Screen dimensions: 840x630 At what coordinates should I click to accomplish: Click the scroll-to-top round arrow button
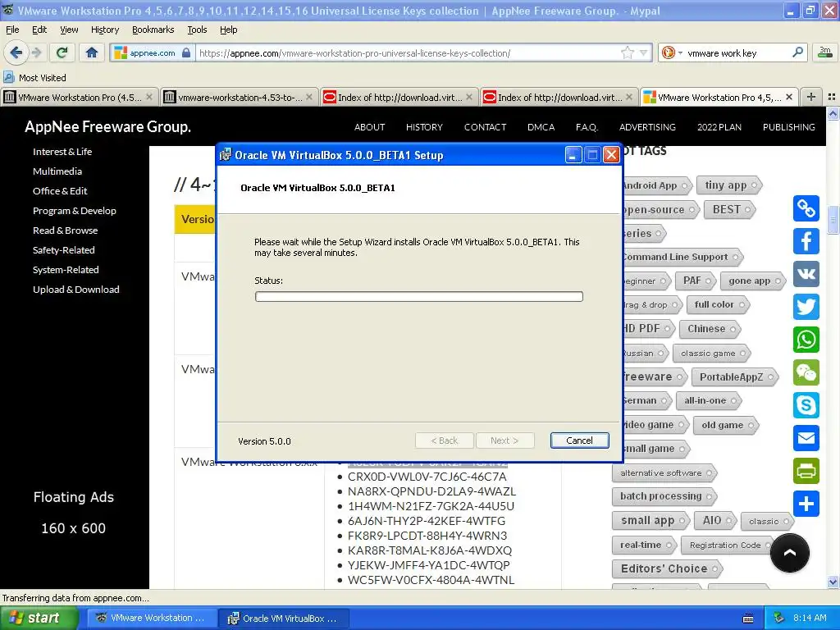(790, 553)
